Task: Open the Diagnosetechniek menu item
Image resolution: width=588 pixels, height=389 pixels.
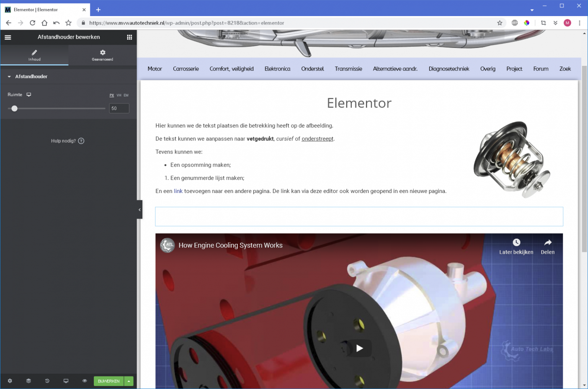Action: (449, 69)
